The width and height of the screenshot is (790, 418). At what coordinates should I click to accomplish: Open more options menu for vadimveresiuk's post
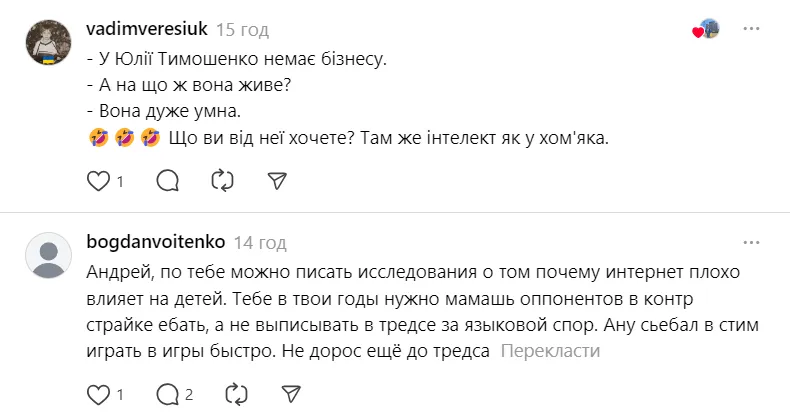point(751,29)
